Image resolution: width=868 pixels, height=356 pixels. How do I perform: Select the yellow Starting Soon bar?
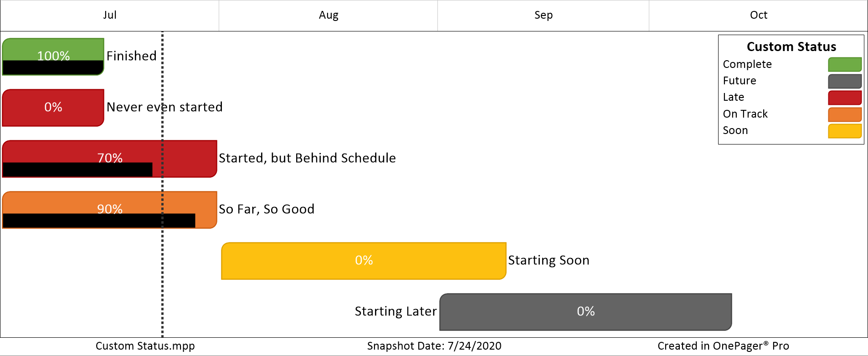(x=364, y=261)
